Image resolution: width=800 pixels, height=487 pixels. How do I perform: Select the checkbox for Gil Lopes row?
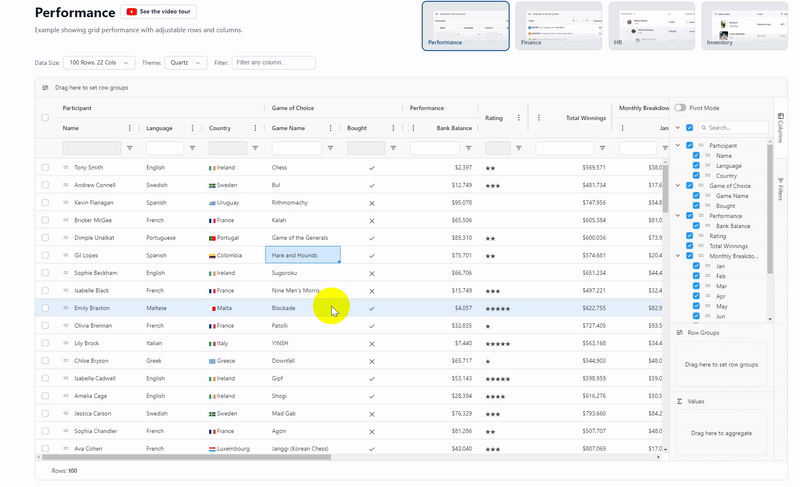pos(45,255)
